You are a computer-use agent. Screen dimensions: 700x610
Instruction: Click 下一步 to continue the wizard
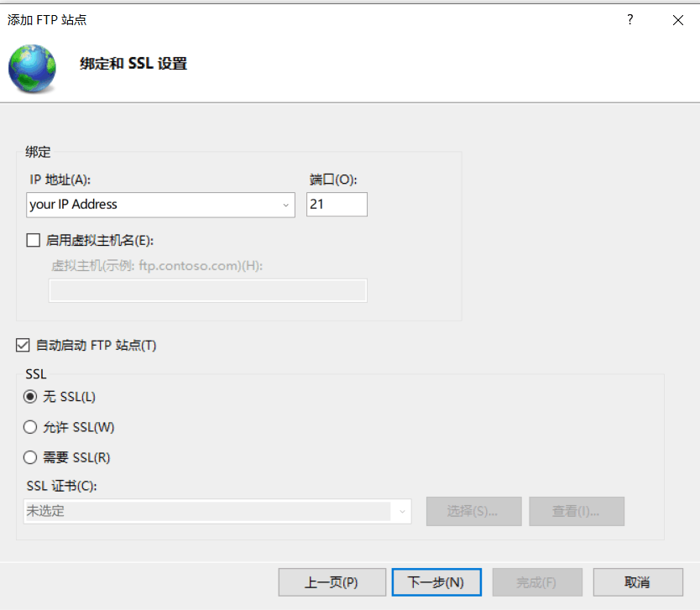[436, 581]
